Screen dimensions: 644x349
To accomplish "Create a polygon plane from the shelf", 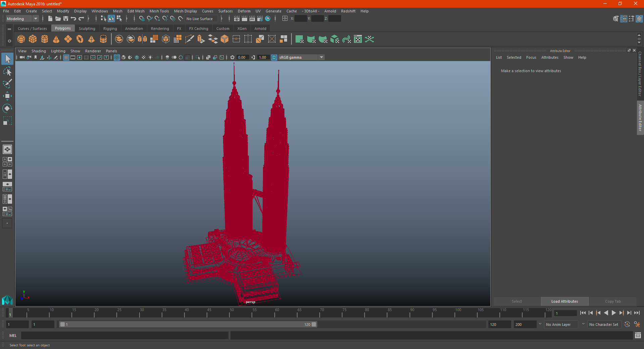I will [x=68, y=39].
